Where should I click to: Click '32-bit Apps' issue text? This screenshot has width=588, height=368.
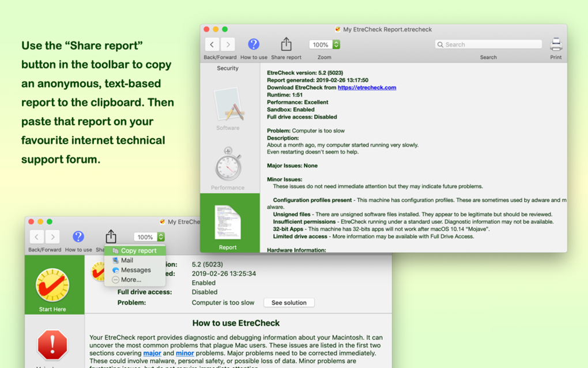[x=288, y=229]
